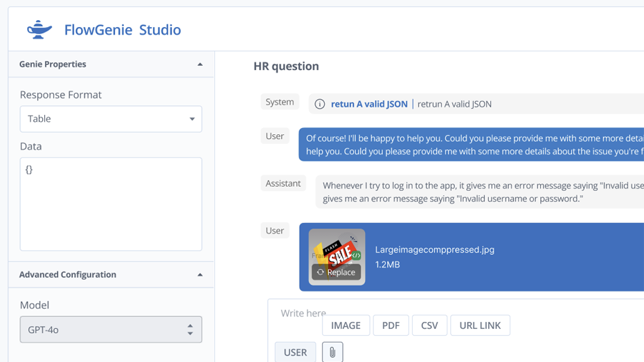Viewport: 644px width, 362px height.
Task: Click the 'retun A valid JSON' bold title
Action: pyautogui.click(x=369, y=105)
